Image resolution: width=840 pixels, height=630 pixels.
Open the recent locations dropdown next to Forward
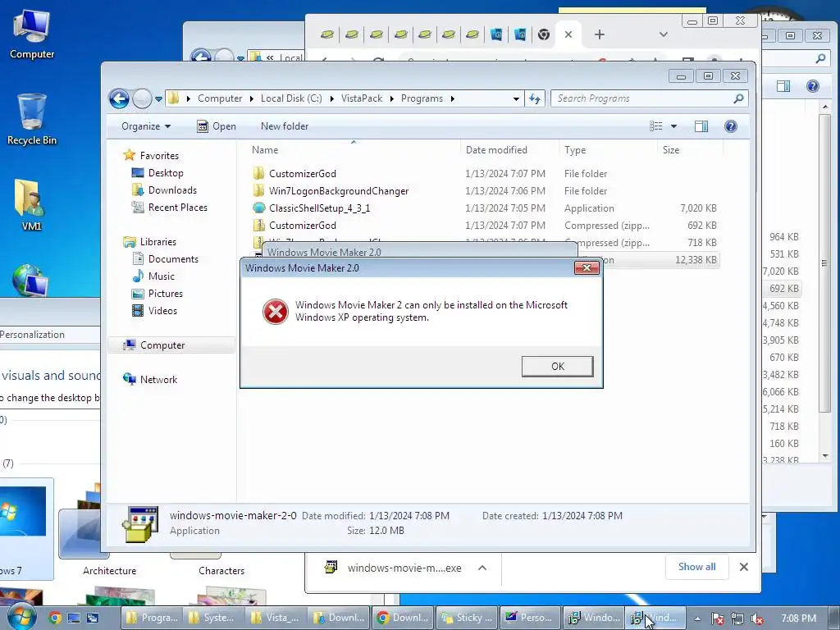158,99
